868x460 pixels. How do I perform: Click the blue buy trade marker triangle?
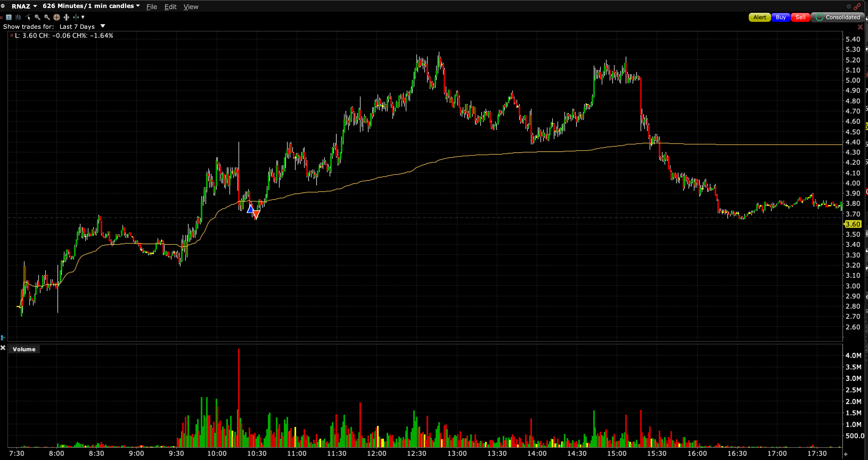click(x=250, y=209)
